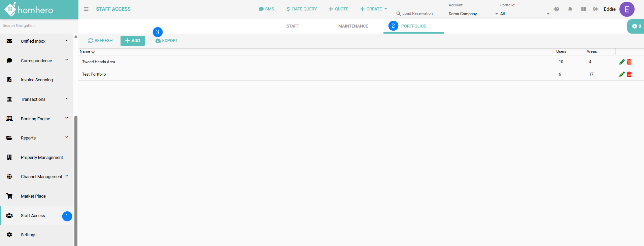The height and width of the screenshot is (246, 644).
Task: Delete the Tweed Heads Area portfolio
Action: [x=629, y=62]
